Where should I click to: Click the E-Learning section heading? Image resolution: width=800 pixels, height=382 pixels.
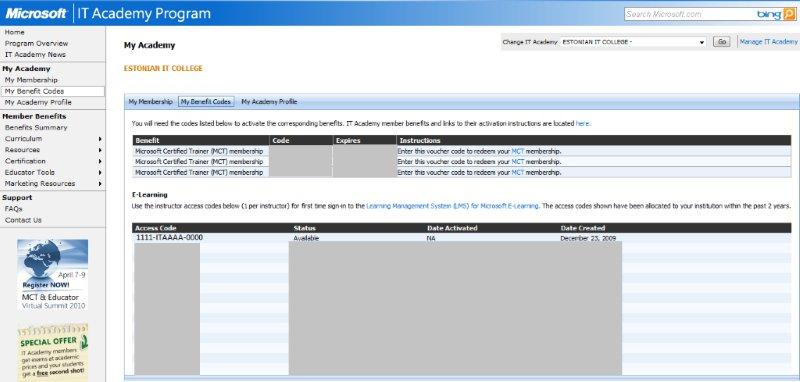(x=149, y=195)
